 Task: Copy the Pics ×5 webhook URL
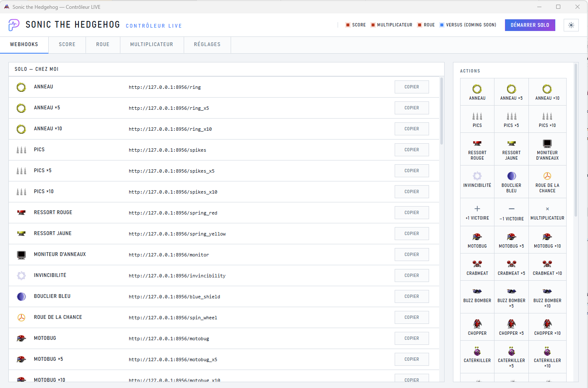coord(412,171)
